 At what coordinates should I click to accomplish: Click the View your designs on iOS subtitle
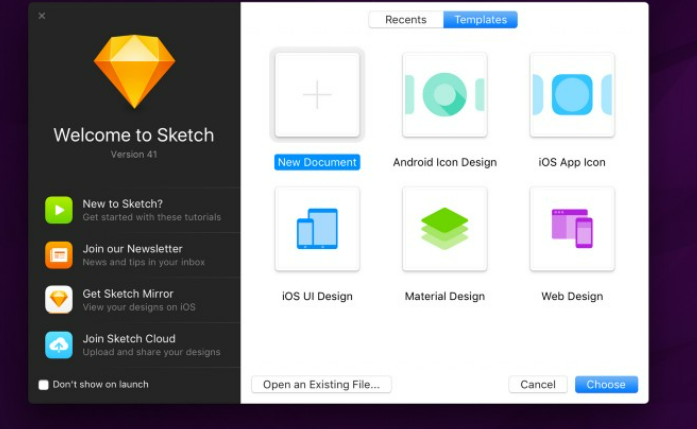pos(139,307)
